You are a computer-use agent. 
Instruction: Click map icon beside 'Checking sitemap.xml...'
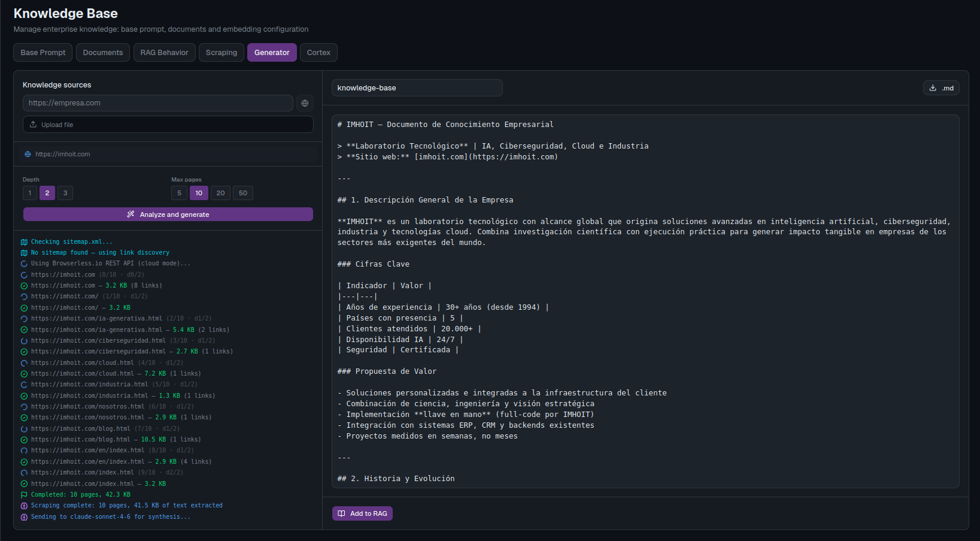pyautogui.click(x=24, y=242)
